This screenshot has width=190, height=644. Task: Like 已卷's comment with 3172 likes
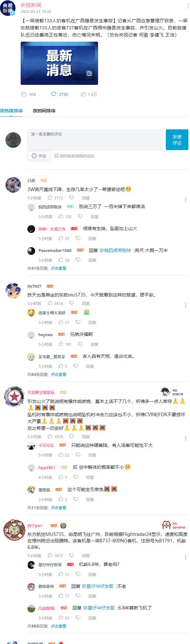[x=50, y=198]
